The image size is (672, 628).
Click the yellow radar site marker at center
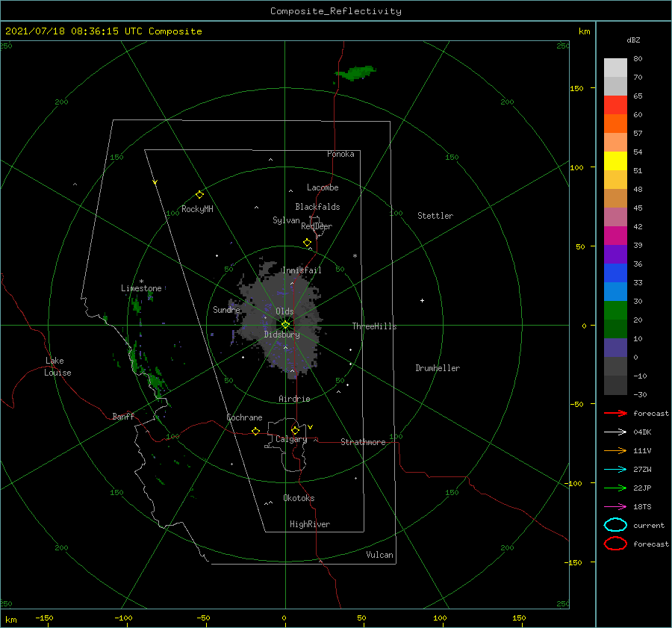(x=285, y=325)
